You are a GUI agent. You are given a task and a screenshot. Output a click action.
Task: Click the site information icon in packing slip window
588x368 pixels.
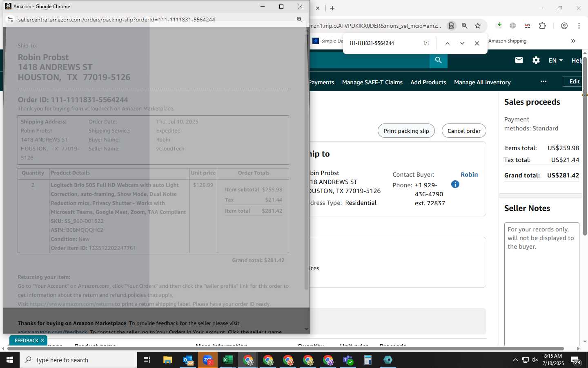10,19
